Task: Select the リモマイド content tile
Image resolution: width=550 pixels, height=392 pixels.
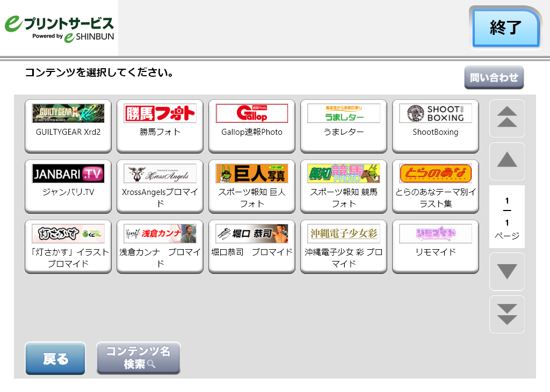Action: pyautogui.click(x=435, y=246)
